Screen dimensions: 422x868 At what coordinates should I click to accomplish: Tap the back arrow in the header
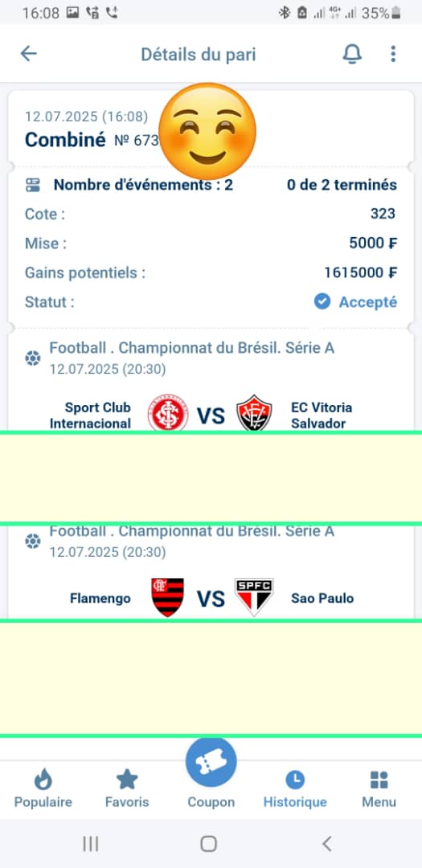click(28, 54)
